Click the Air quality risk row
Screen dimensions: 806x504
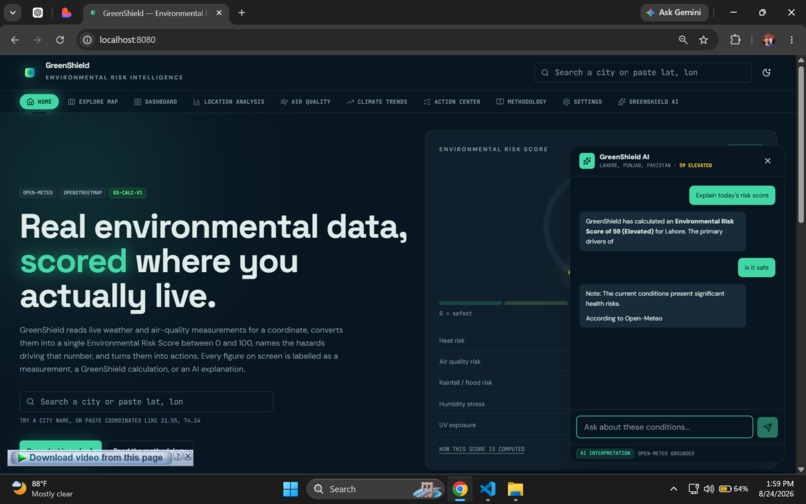click(x=504, y=362)
